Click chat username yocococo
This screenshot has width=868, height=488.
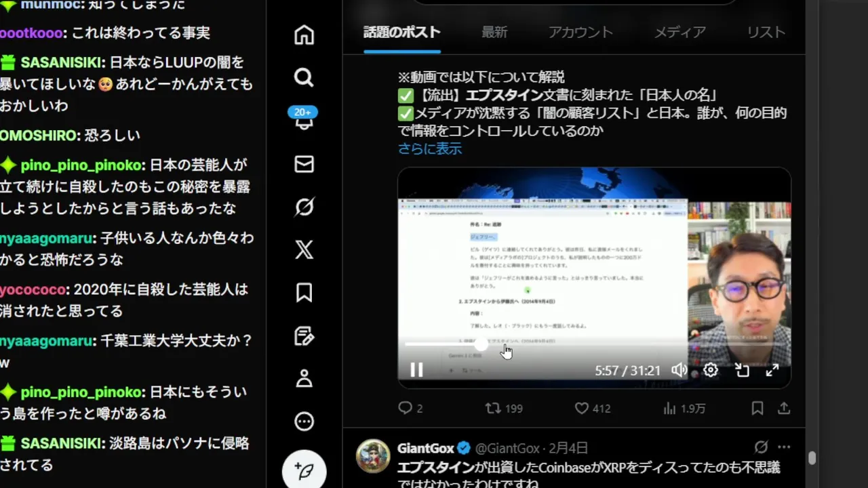(x=34, y=289)
